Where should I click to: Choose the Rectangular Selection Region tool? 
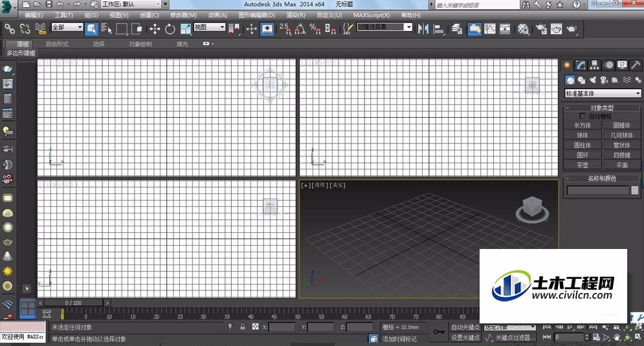coord(122,28)
